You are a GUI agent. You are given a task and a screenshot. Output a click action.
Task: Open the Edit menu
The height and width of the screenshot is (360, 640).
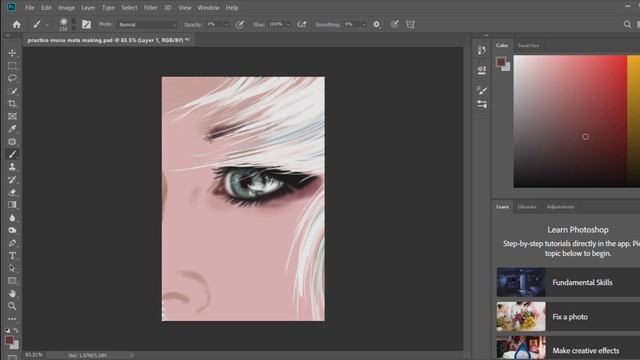pyautogui.click(x=46, y=8)
